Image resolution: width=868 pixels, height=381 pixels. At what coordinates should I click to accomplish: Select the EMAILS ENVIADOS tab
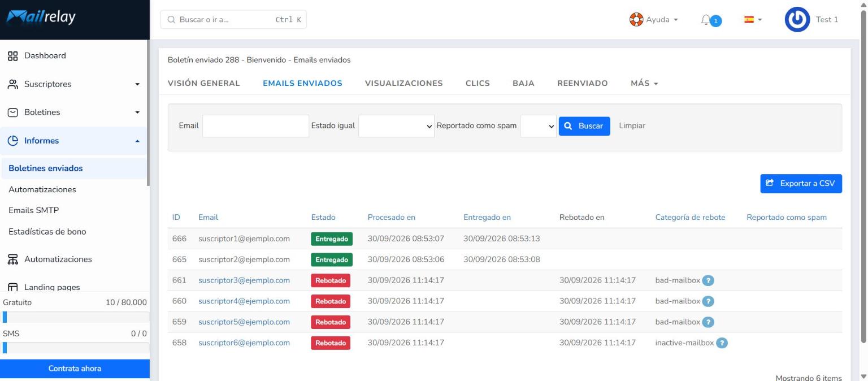point(302,83)
